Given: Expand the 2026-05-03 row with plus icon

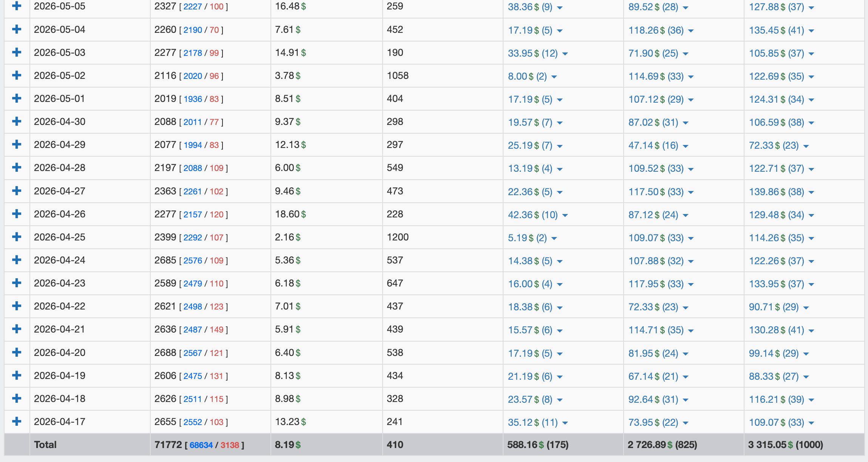Looking at the screenshot, I should 17,52.
